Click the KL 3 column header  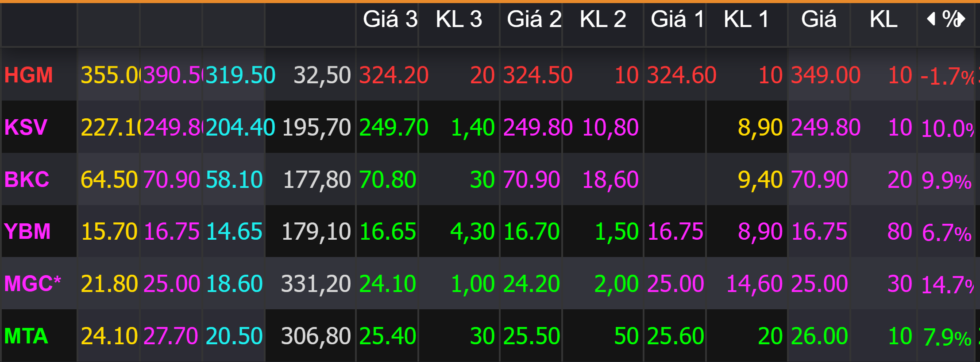pyautogui.click(x=459, y=19)
